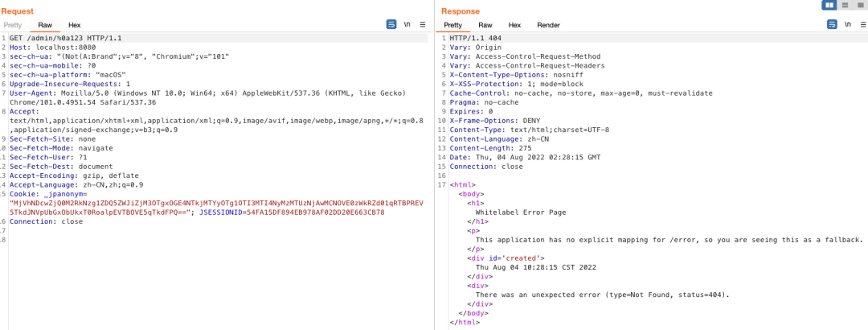Switch to Raw tab in Response
Screen dimensions: 868x330
pos(485,26)
